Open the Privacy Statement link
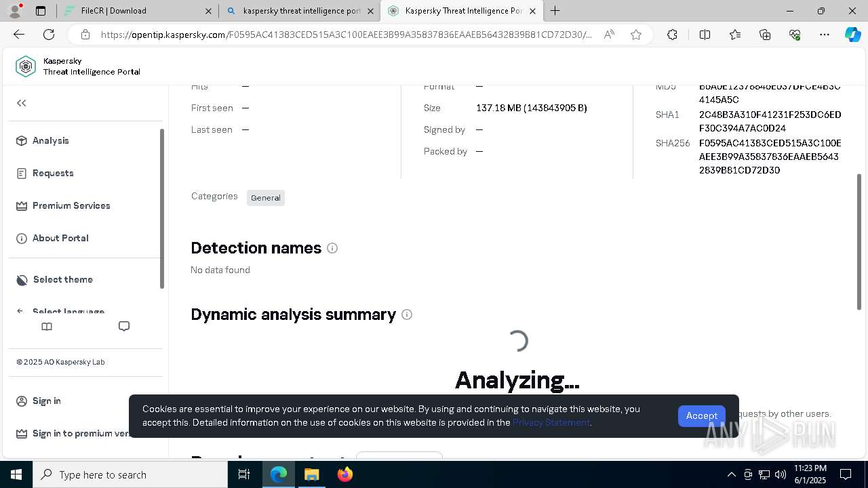The width and height of the screenshot is (868, 488). click(551, 422)
